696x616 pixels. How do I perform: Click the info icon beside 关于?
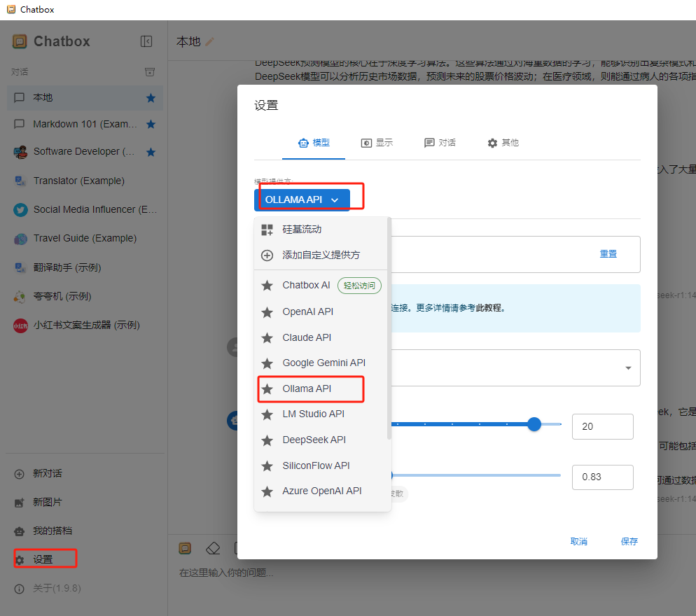19,589
